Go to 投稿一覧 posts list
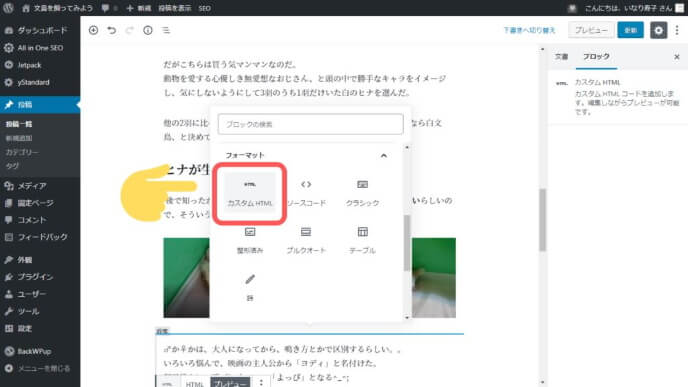 (x=19, y=124)
